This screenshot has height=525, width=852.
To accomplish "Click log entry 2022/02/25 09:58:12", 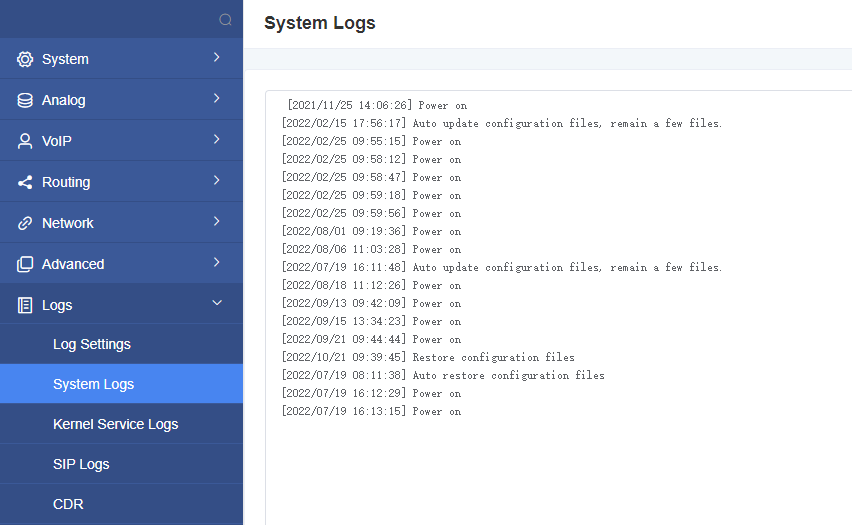I will point(371,159).
